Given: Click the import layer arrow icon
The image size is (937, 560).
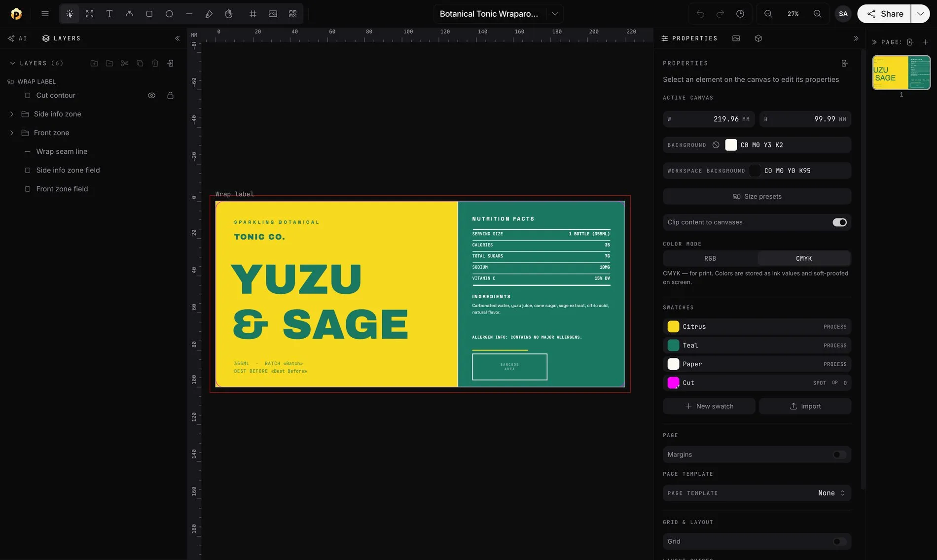Looking at the screenshot, I should (x=170, y=63).
